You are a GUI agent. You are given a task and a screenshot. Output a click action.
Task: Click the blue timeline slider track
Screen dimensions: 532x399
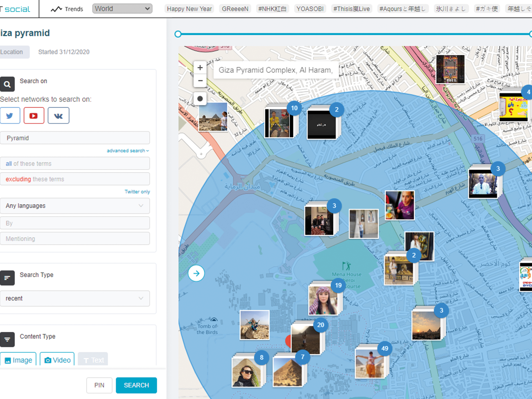[x=355, y=34]
